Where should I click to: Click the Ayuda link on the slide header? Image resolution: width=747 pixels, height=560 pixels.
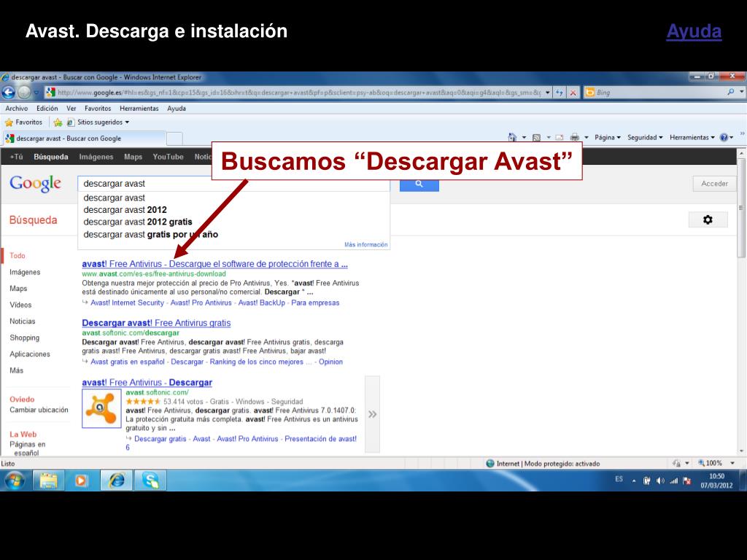(x=694, y=31)
